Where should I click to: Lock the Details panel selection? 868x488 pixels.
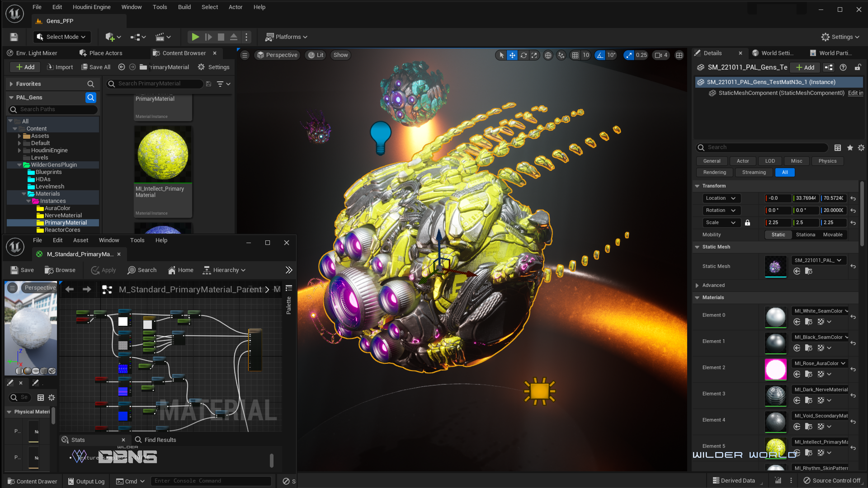(x=858, y=67)
